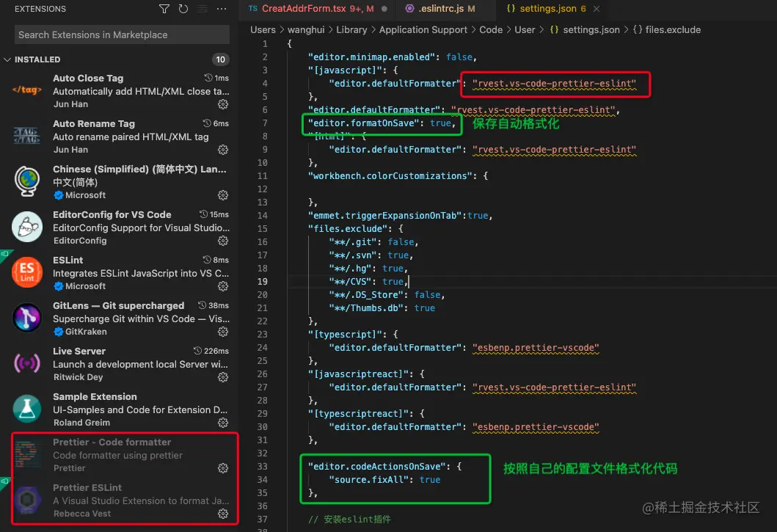Open the Extensions views and more actions menu
This screenshot has width=777, height=532.
tap(222, 9)
